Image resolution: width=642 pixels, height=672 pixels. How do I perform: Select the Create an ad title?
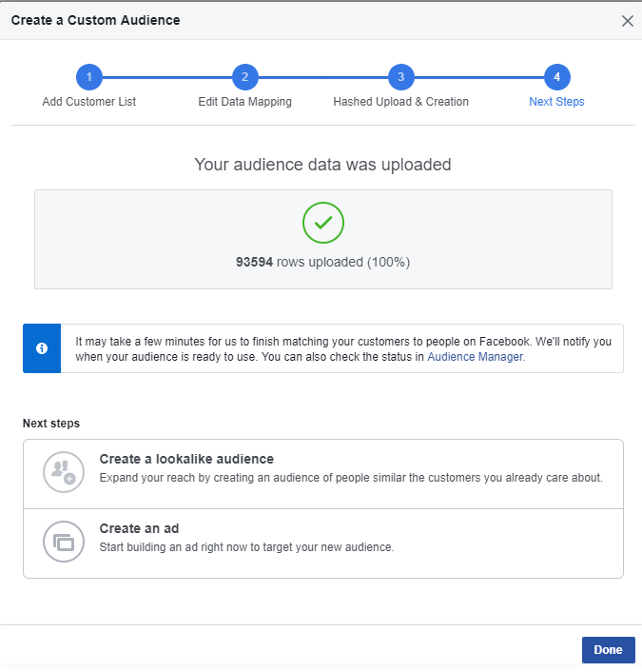click(x=139, y=528)
